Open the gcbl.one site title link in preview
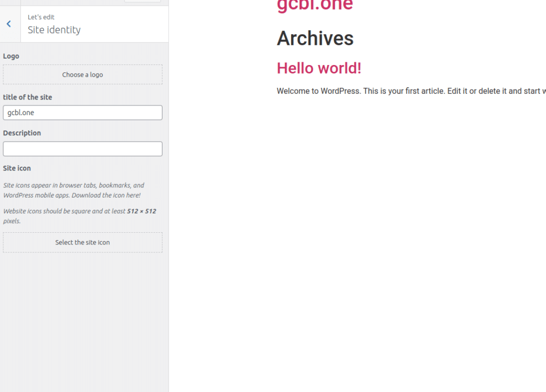This screenshot has height=392, width=546. click(x=315, y=5)
